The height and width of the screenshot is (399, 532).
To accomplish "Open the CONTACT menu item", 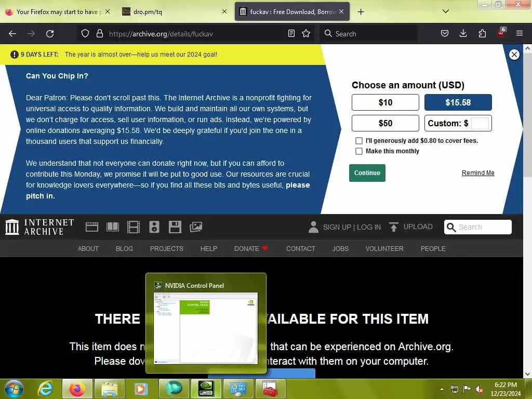I will point(301,249).
